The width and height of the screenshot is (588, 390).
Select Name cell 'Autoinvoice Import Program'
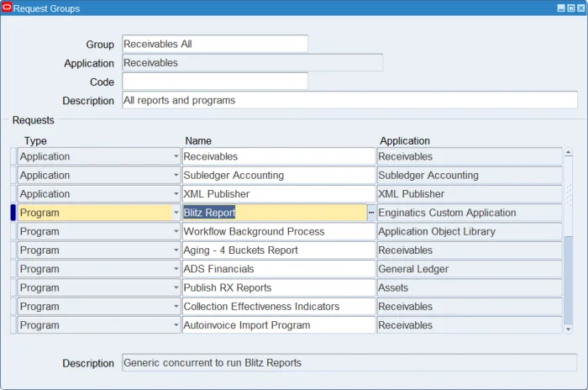pyautogui.click(x=279, y=325)
